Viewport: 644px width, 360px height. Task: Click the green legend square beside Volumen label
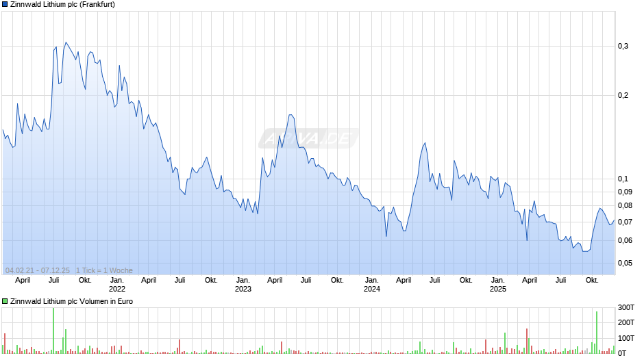click(5, 301)
